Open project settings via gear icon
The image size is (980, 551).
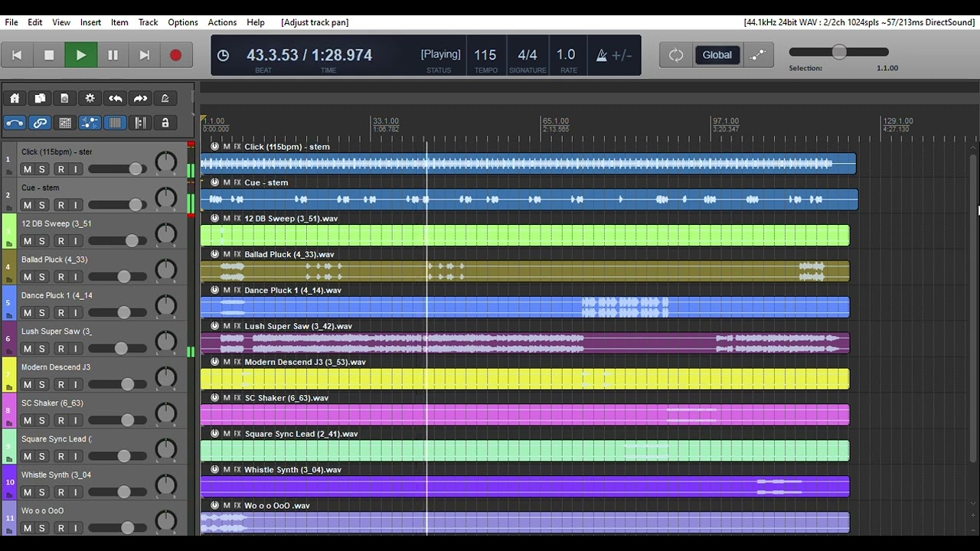point(90,98)
